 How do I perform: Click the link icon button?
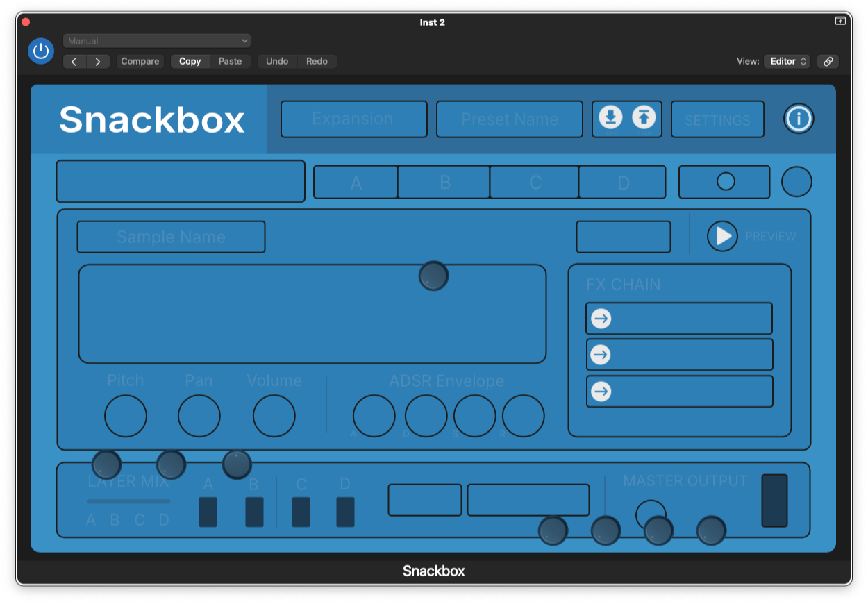(x=828, y=61)
